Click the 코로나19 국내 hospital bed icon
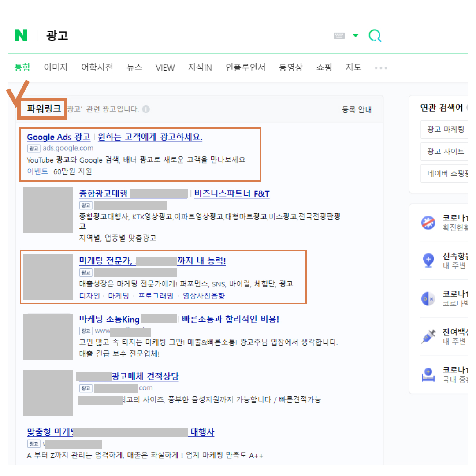This screenshot has height=476, width=476. (x=428, y=375)
